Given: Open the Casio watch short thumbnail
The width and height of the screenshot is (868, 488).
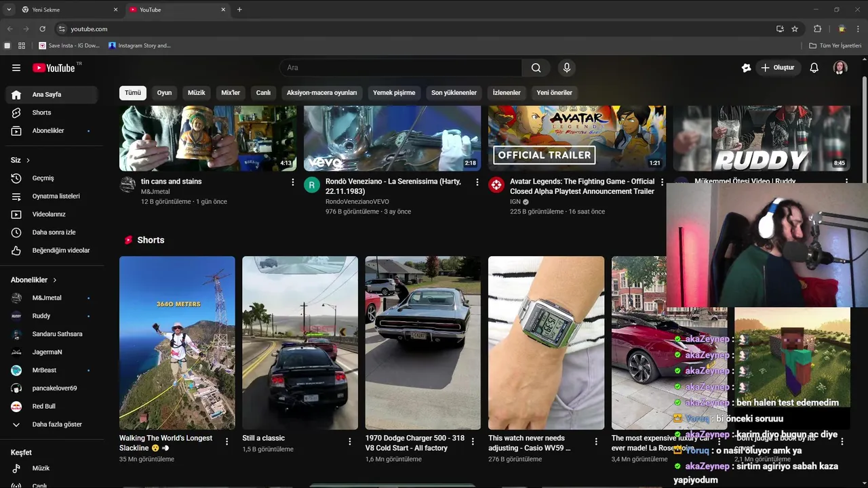Looking at the screenshot, I should 546,343.
